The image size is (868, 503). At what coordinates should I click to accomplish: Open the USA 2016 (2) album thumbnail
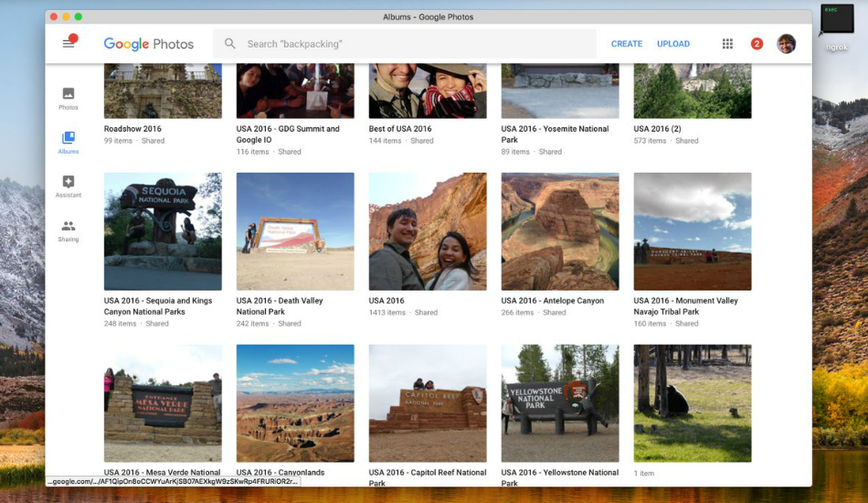click(x=693, y=91)
